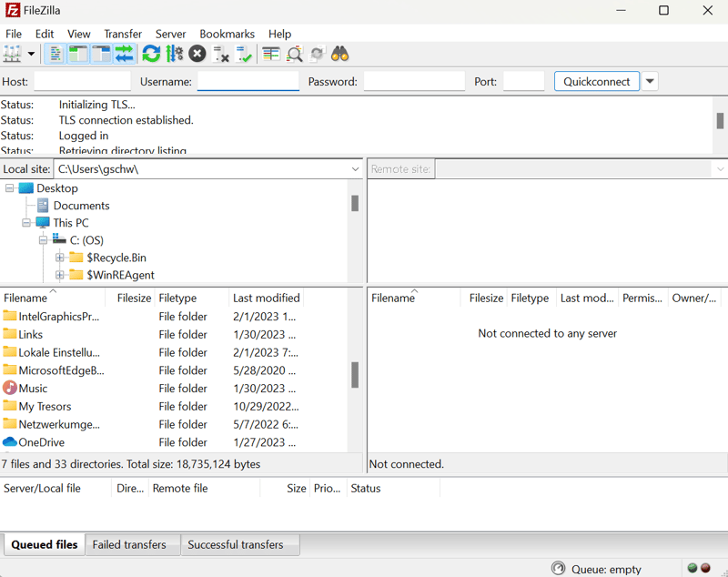Focus the Username input field

click(x=248, y=81)
